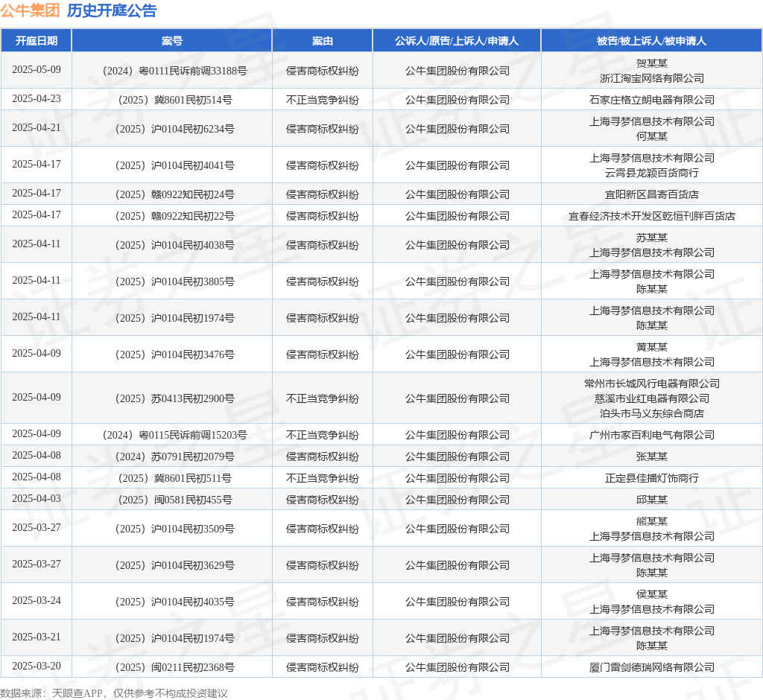Select defendant 常州市长城风行电器有限公司

click(x=651, y=384)
